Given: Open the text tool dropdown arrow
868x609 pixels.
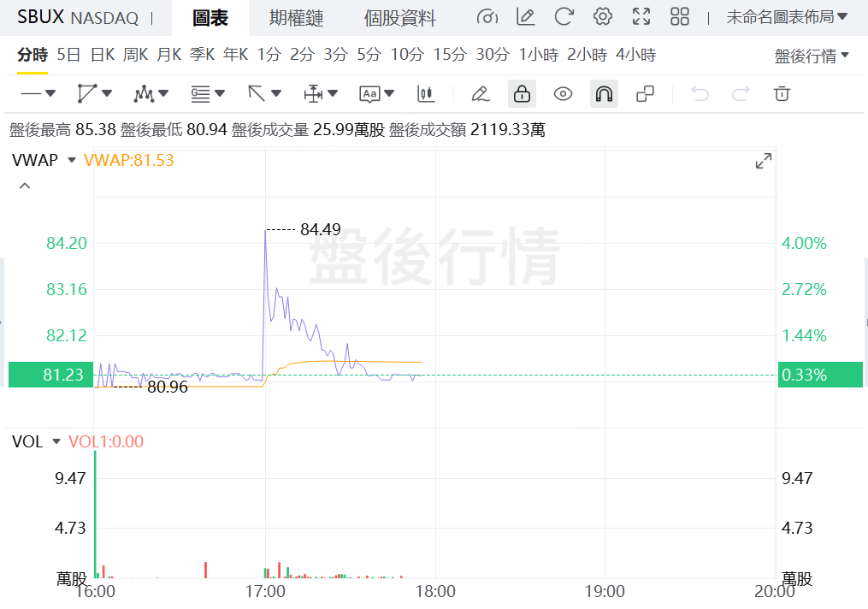Looking at the screenshot, I should point(389,93).
